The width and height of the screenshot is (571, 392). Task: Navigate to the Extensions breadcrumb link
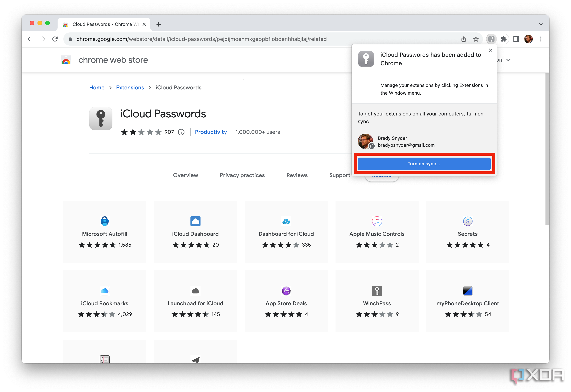[x=130, y=87]
